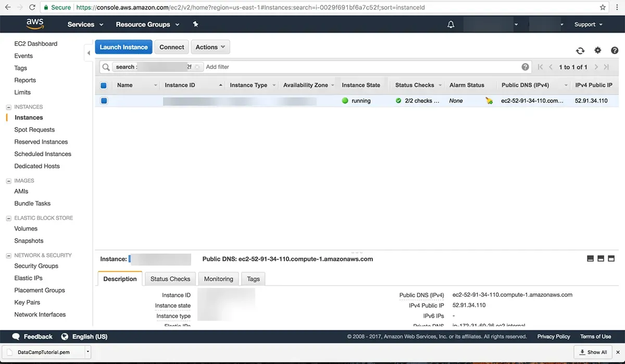Reload the browser page
This screenshot has width=625, height=364.
click(32, 7)
